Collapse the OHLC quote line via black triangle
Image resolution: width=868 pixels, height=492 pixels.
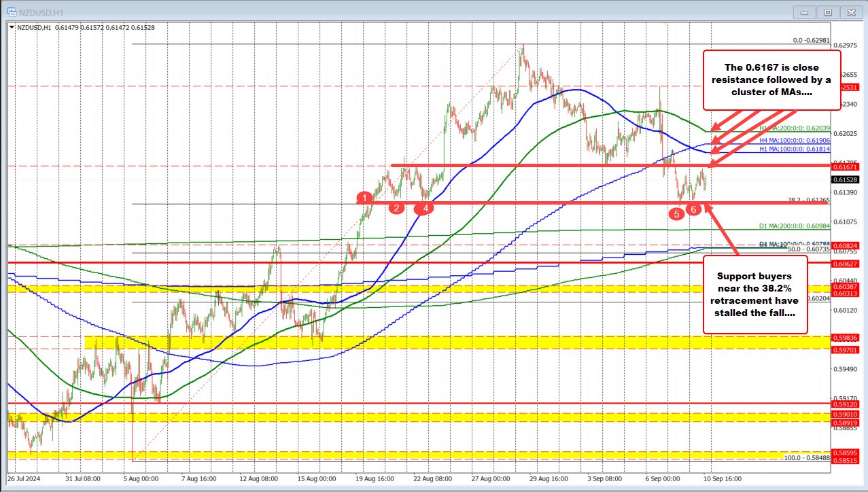pos(12,28)
